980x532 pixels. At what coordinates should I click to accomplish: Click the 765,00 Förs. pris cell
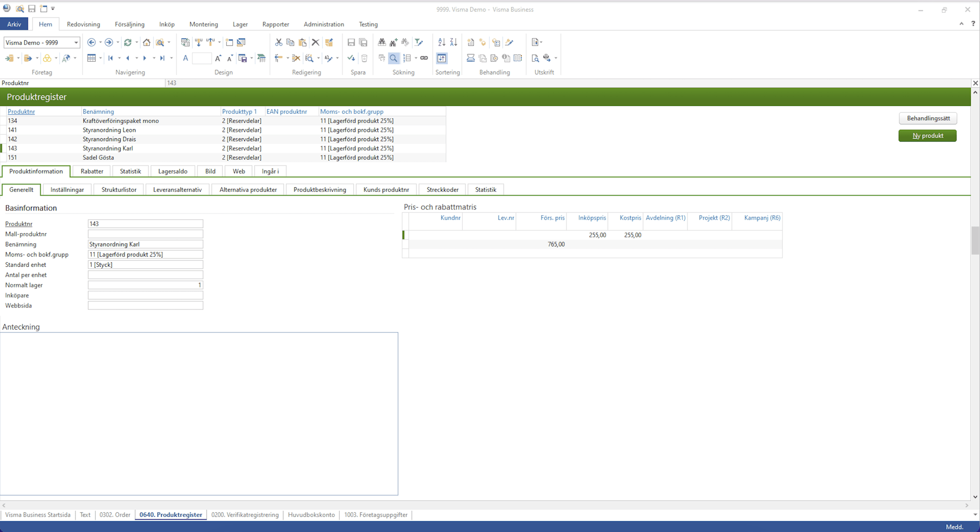pyautogui.click(x=541, y=244)
